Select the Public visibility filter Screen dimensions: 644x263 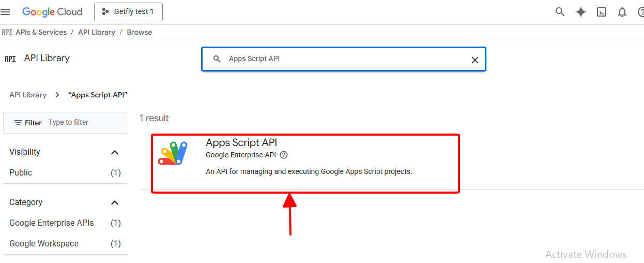21,172
